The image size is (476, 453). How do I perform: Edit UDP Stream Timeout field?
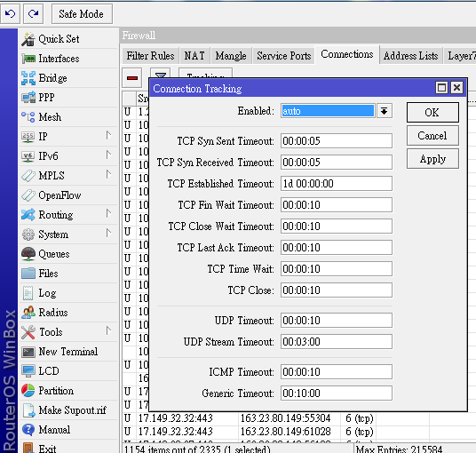tap(337, 342)
